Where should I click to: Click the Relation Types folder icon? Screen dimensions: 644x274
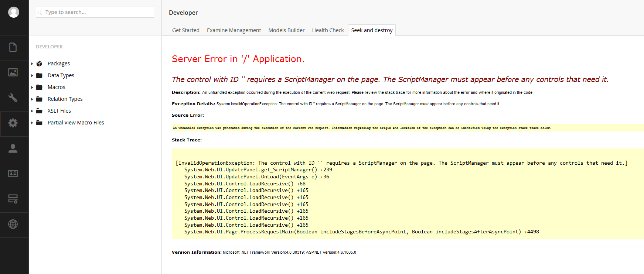tap(39, 99)
